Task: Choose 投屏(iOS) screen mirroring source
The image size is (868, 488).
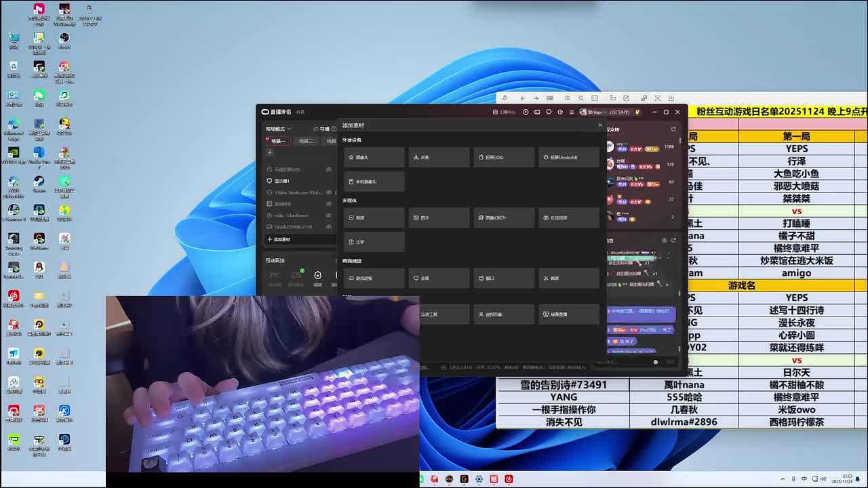Action: point(504,157)
